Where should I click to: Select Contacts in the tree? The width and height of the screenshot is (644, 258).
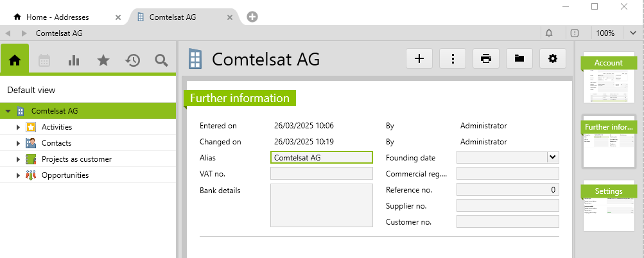tap(57, 143)
